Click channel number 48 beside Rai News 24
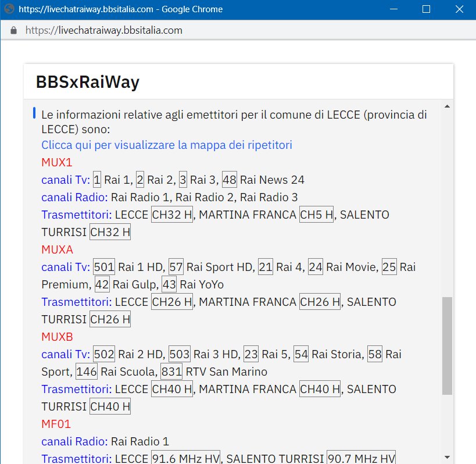This screenshot has width=476, height=464. click(229, 180)
